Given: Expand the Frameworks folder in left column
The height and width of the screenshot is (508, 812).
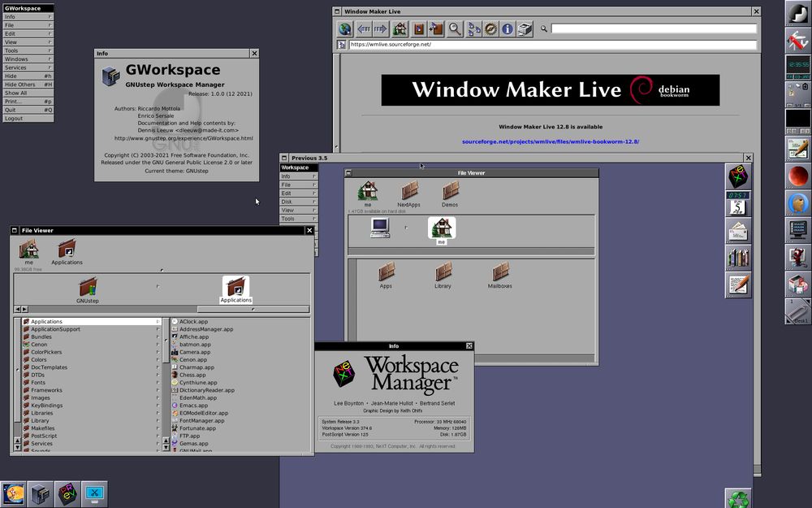Looking at the screenshot, I should [158, 390].
